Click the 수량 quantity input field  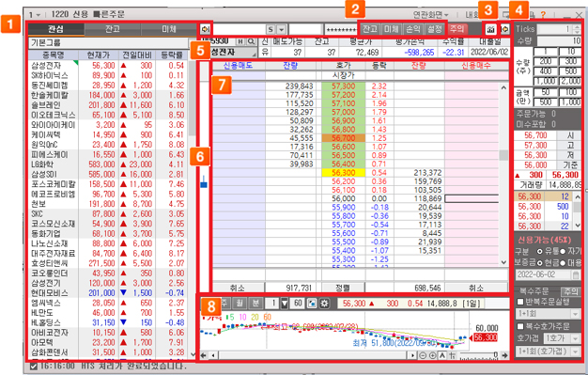[559, 40]
